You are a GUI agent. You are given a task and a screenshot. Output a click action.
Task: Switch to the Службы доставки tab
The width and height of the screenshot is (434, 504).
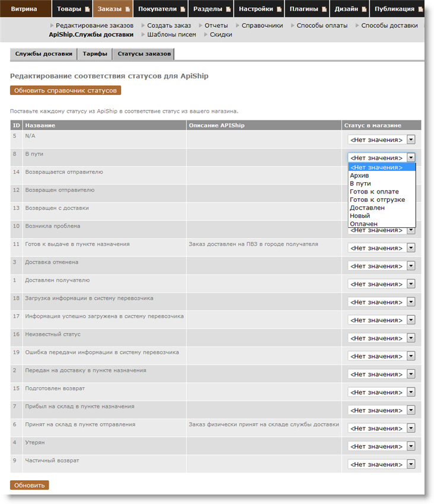coord(43,53)
